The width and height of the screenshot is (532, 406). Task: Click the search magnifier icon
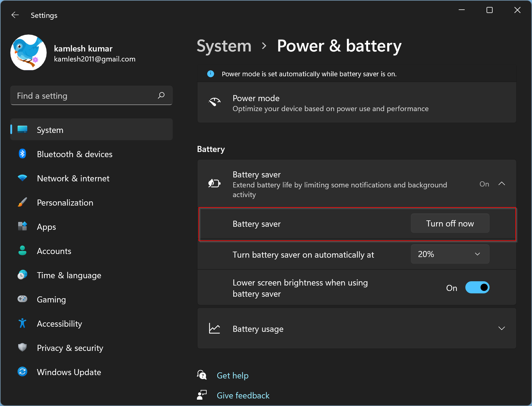click(161, 96)
